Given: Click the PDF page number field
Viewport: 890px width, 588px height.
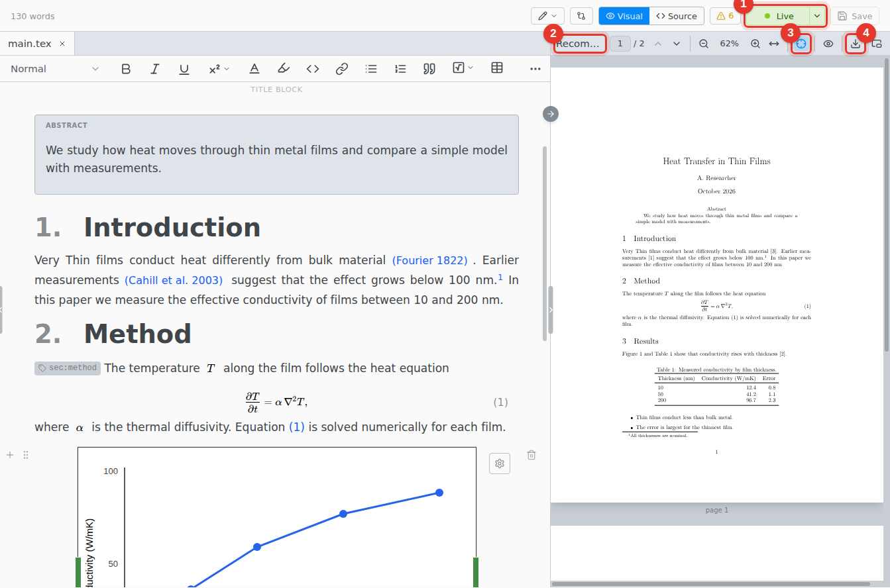Looking at the screenshot, I should pos(620,44).
